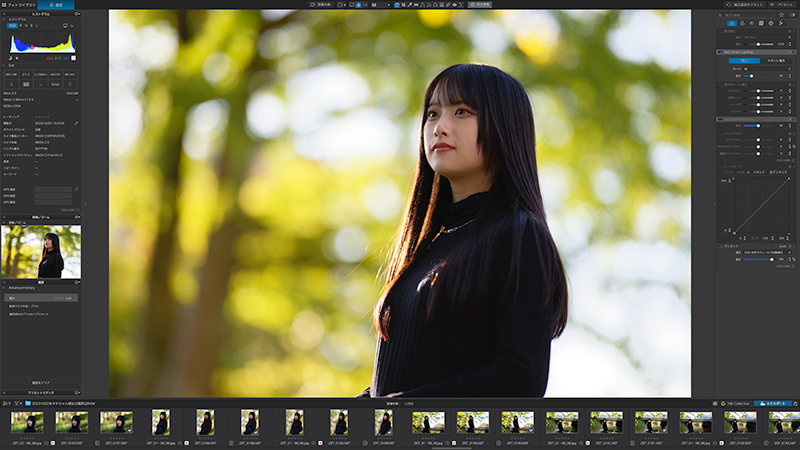Click the 補正設定のリセット button
This screenshot has width=800, height=450.
tap(745, 5)
